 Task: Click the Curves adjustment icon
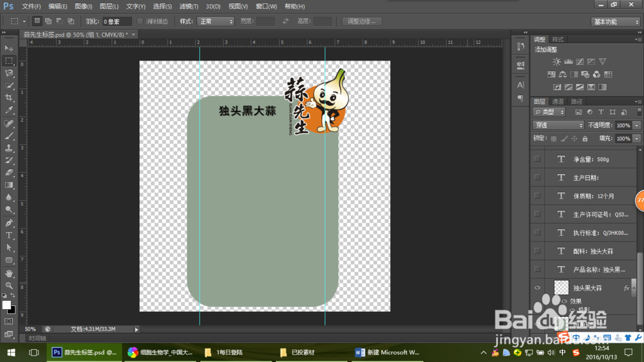(580, 62)
